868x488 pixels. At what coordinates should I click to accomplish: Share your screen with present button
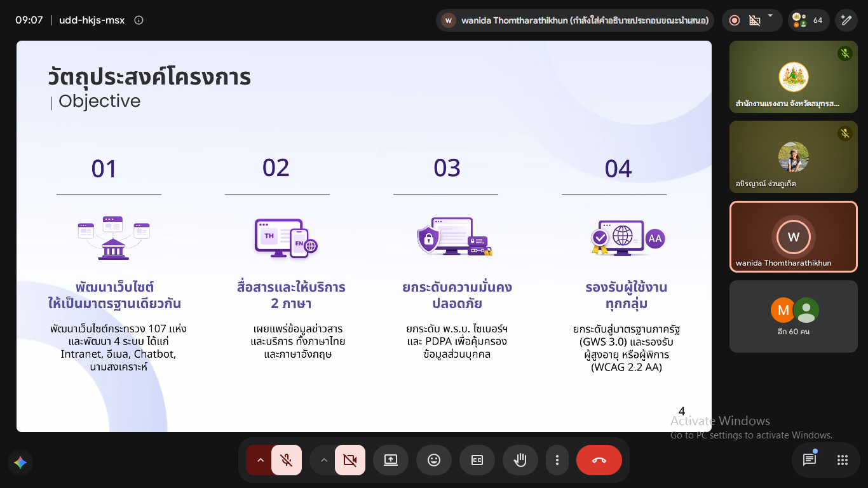pyautogui.click(x=391, y=460)
